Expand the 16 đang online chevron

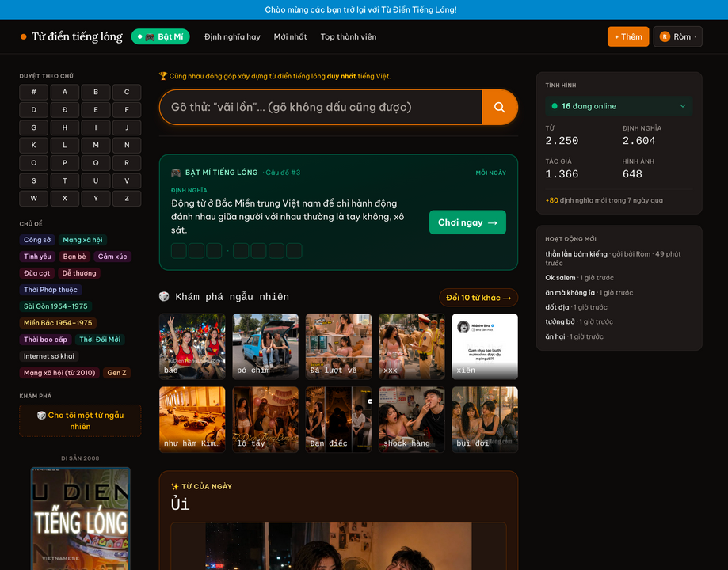tap(683, 106)
